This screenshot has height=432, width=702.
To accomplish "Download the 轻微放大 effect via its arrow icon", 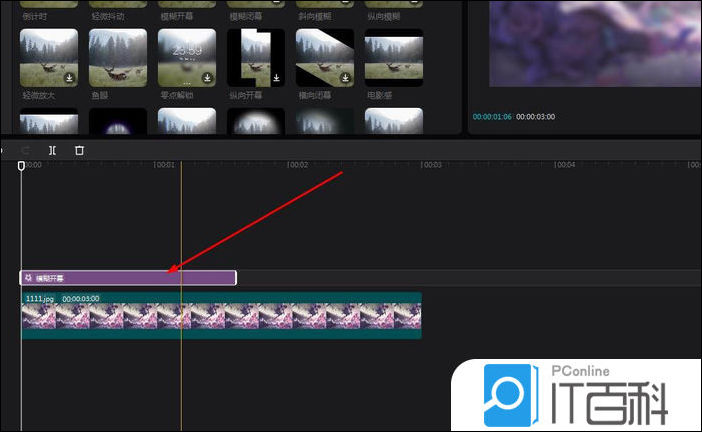I will pyautogui.click(x=69, y=78).
